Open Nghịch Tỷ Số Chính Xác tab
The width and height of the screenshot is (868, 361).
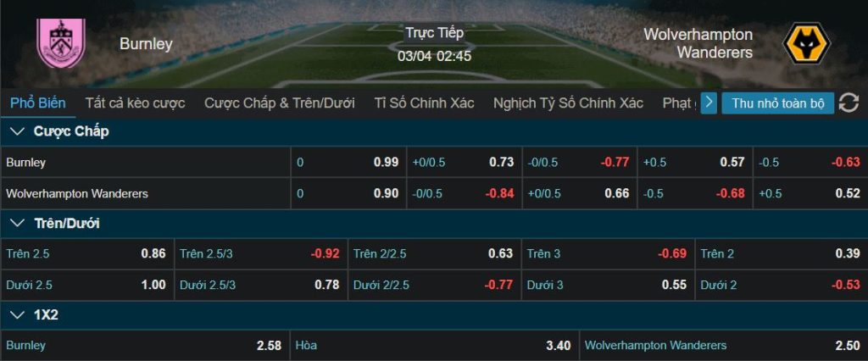point(568,103)
